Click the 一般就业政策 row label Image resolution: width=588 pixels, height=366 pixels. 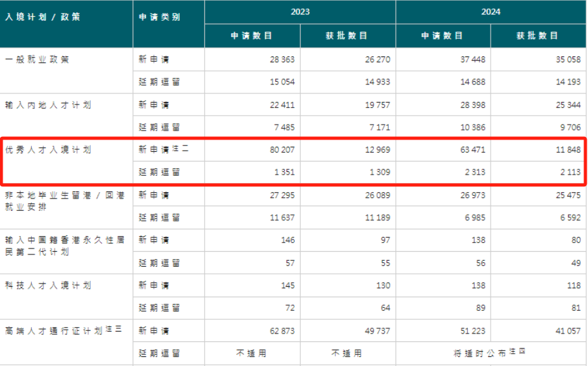pyautogui.click(x=37, y=60)
